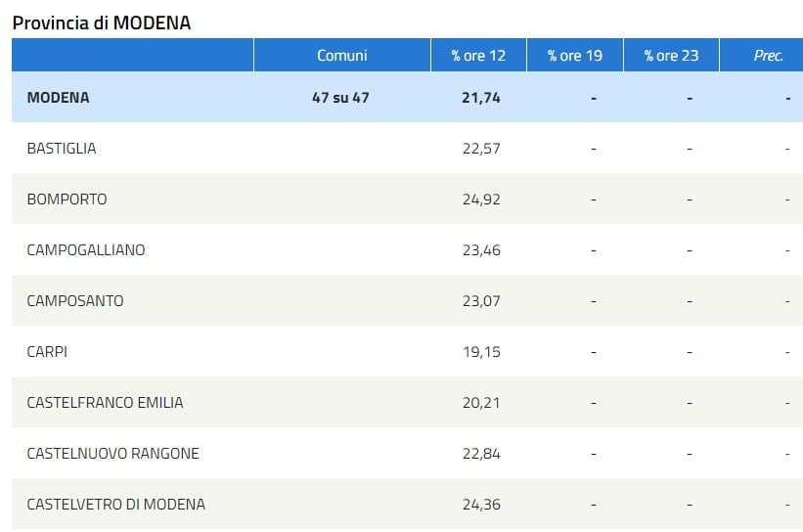
Task: Click the CARPI municipality name
Action: [x=47, y=352]
